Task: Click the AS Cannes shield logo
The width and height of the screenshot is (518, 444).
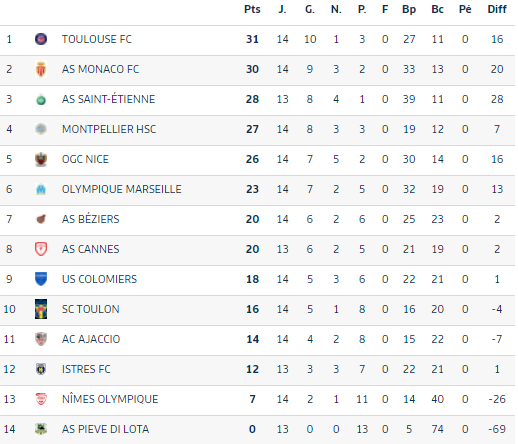Action: [x=41, y=249]
